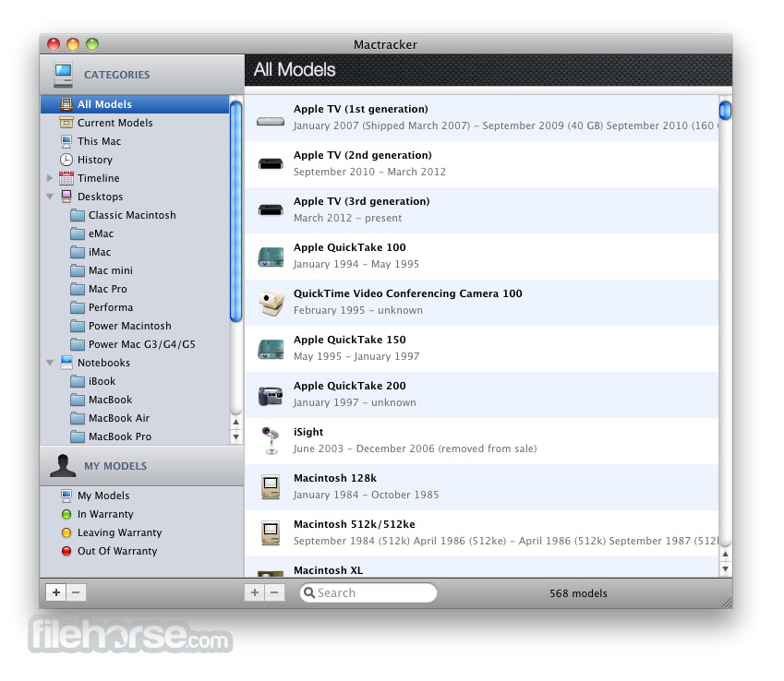Click the CATEGORIES header computer icon

pyautogui.click(x=64, y=75)
